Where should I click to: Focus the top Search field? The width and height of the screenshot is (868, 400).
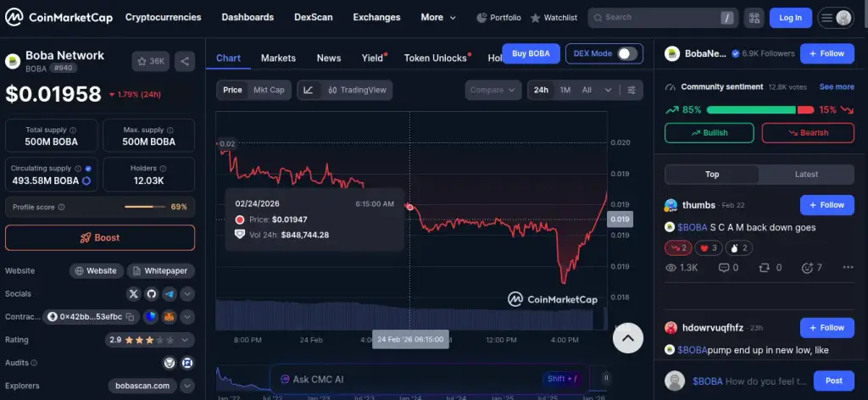pyautogui.click(x=663, y=18)
